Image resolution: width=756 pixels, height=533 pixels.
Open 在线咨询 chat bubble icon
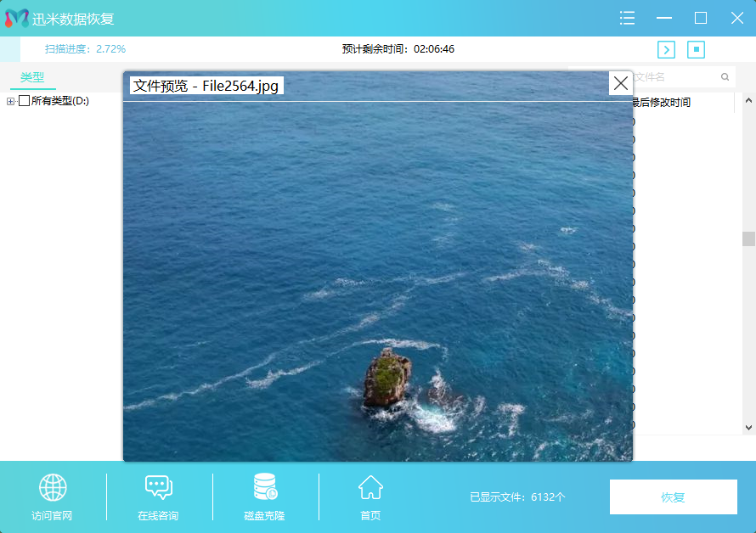coord(158,488)
